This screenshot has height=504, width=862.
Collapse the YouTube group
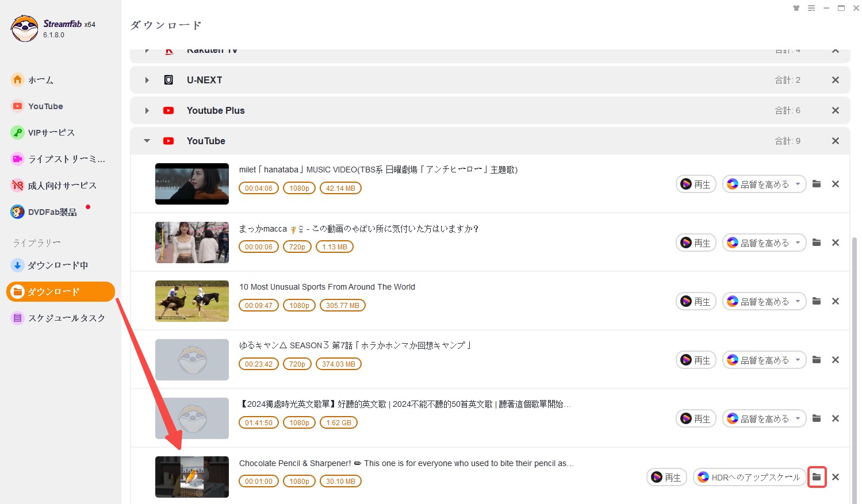(x=147, y=141)
